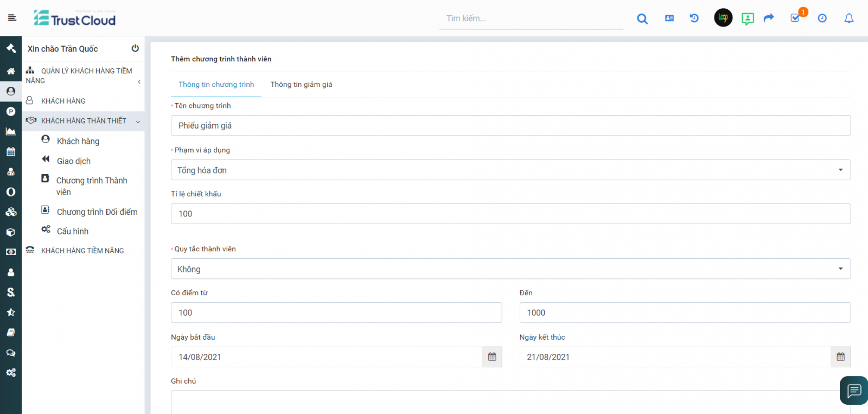Viewport: 868px width, 414px height.
Task: Click the power logout icon beside greeting
Action: [x=135, y=48]
